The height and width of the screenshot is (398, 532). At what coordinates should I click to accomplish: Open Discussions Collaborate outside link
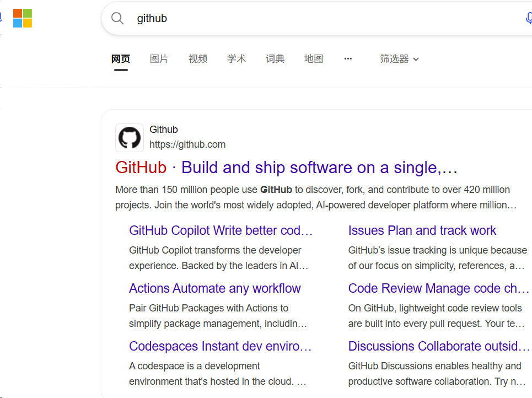(439, 346)
